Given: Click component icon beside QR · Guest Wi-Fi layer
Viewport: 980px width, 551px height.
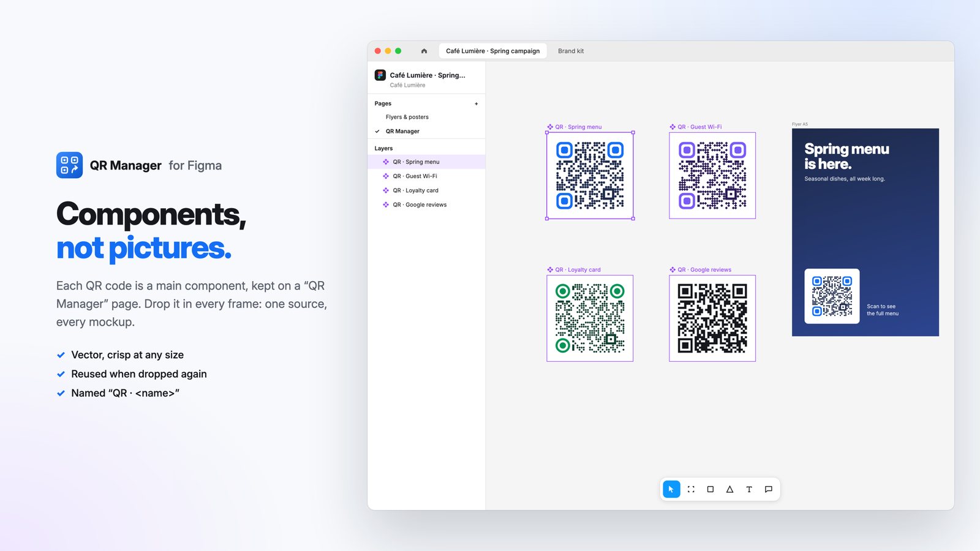Looking at the screenshot, I should pyautogui.click(x=386, y=176).
